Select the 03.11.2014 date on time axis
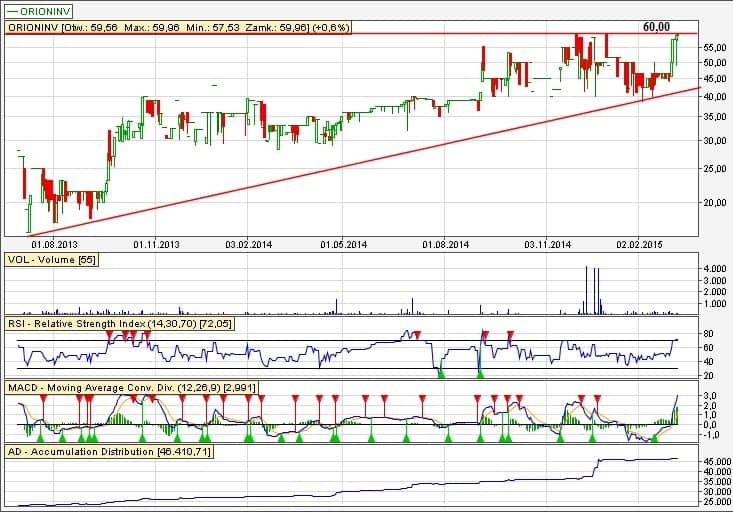 coord(547,243)
